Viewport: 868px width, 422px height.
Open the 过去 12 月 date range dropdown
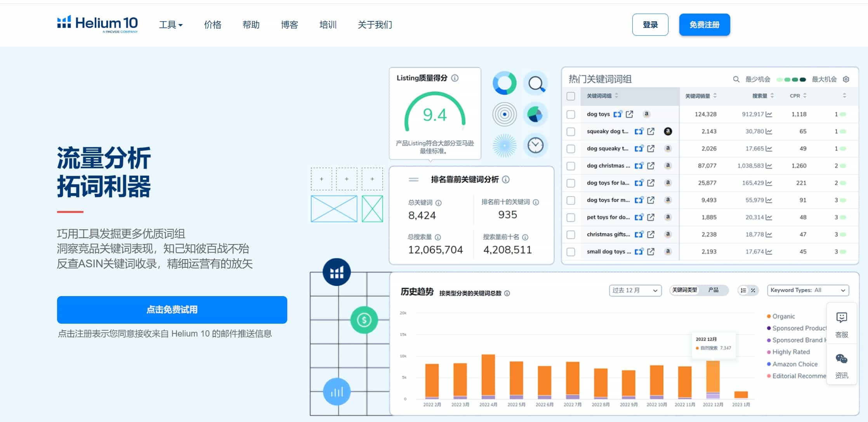click(x=635, y=290)
